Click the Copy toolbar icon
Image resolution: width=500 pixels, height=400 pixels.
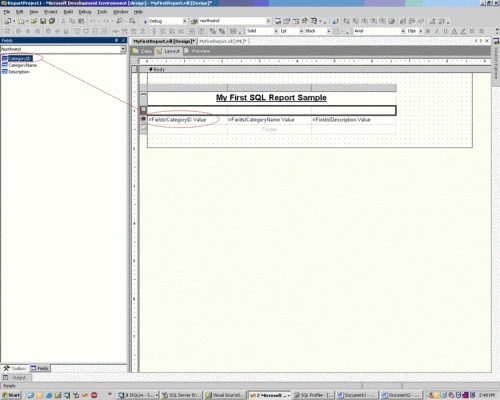(72, 21)
